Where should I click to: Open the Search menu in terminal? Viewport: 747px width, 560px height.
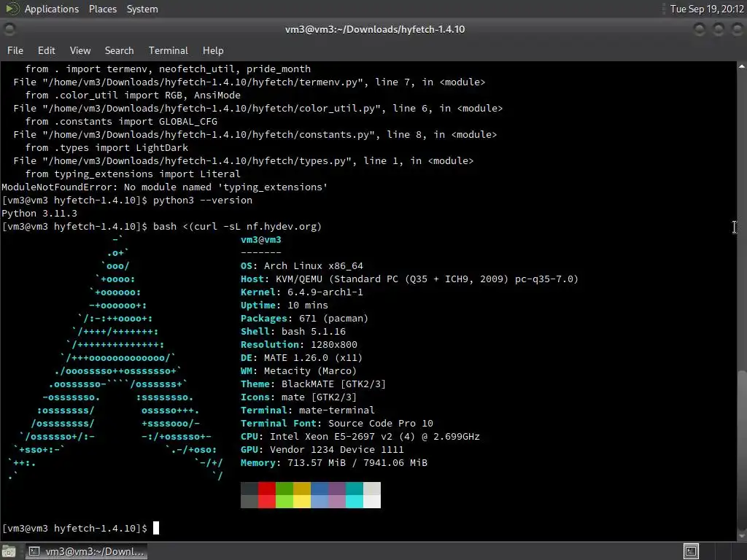(119, 50)
